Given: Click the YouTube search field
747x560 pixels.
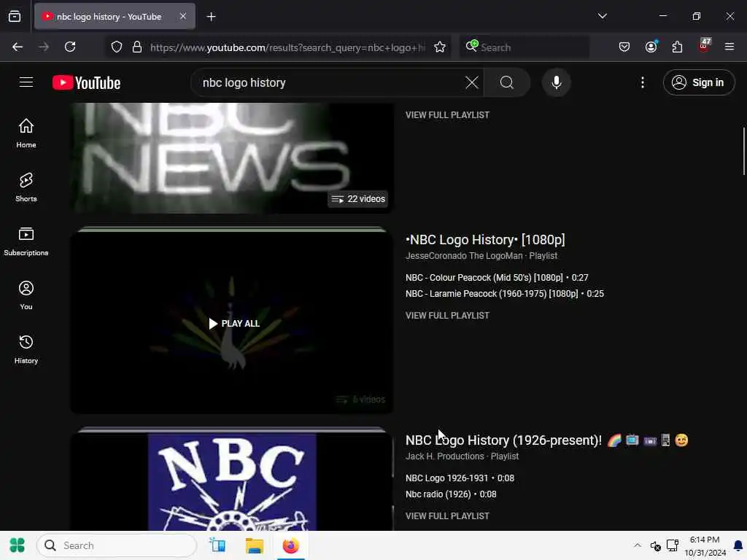Looking at the screenshot, I should pyautogui.click(x=332, y=82).
